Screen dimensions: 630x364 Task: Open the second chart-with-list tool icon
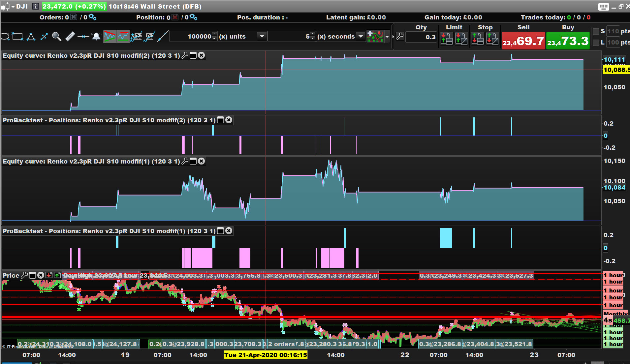click(150, 37)
